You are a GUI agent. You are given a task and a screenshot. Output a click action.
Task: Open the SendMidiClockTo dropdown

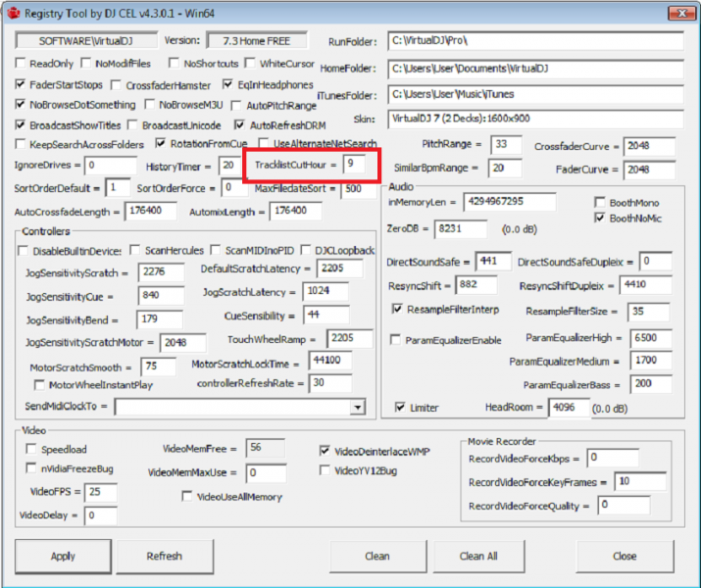(x=357, y=407)
